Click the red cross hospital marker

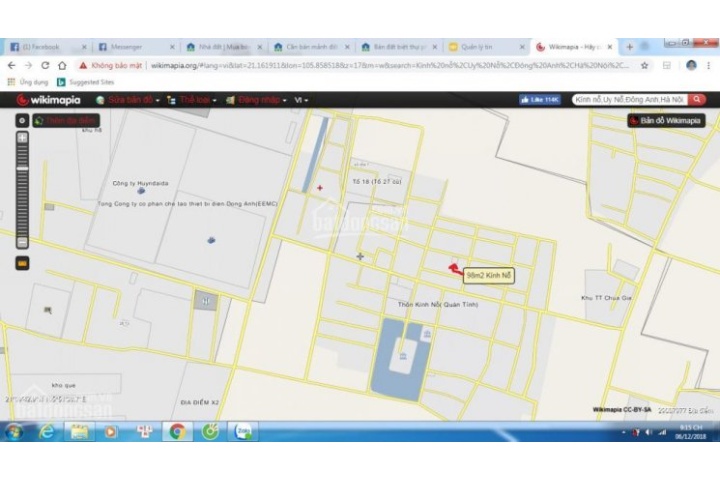click(x=320, y=188)
